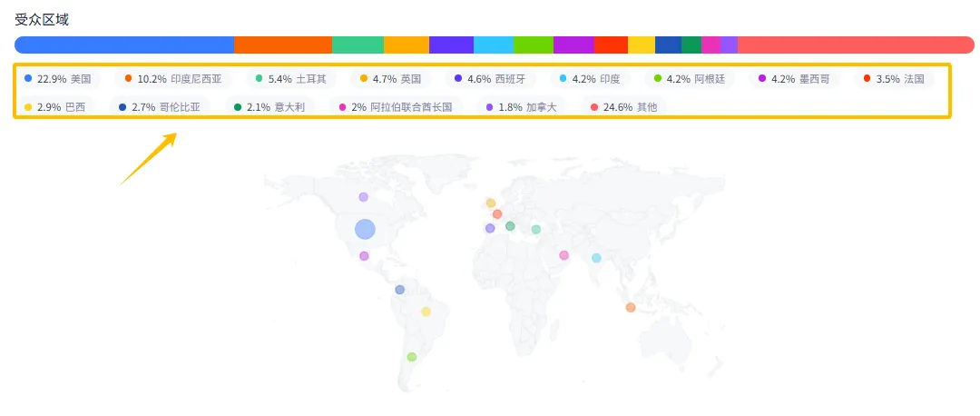Click the 5.4% 土耳其 legend chip
This screenshot has width=980, height=416.
290,79
